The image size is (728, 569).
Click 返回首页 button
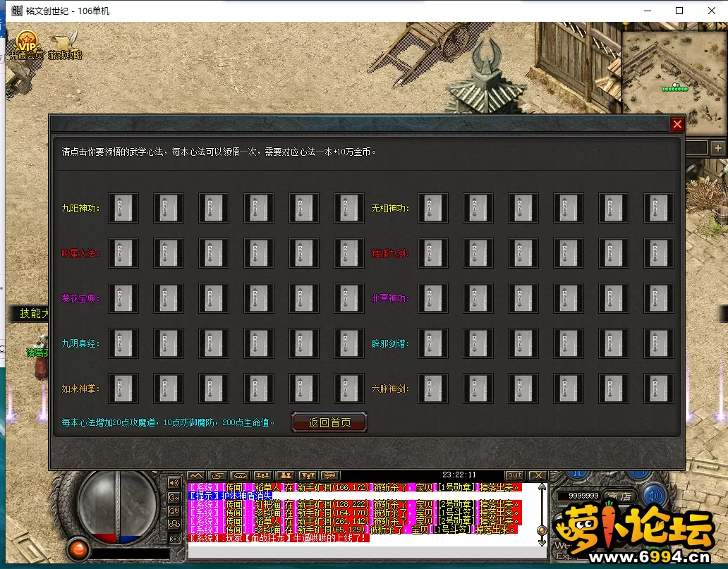(329, 422)
